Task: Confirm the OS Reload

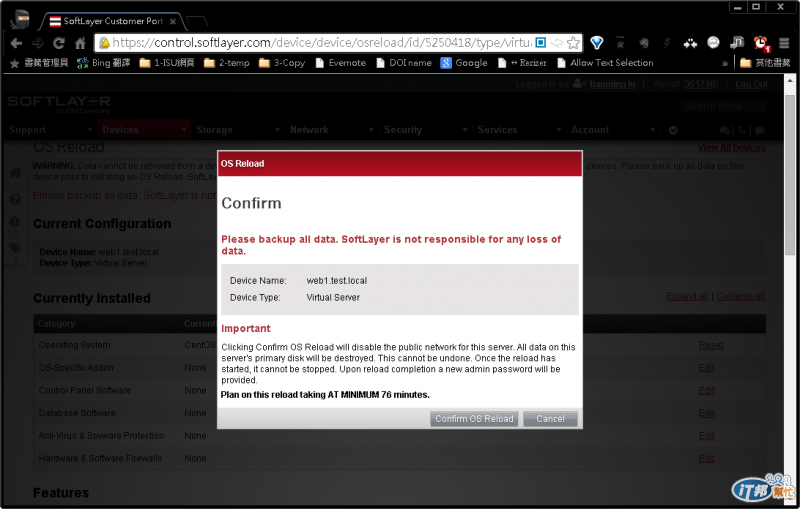Action: click(474, 419)
